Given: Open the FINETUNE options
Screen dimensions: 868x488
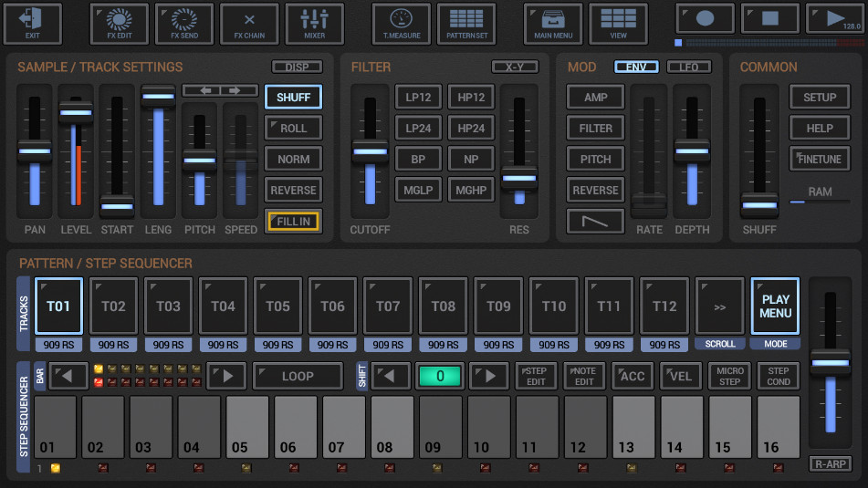Looking at the screenshot, I should click(x=820, y=160).
